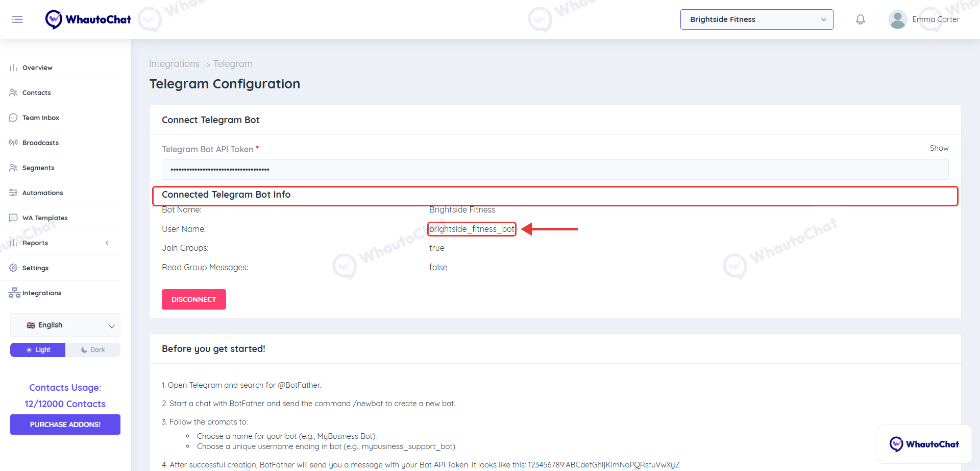
Task: Click the Contacts people icon
Action: [x=13, y=93]
